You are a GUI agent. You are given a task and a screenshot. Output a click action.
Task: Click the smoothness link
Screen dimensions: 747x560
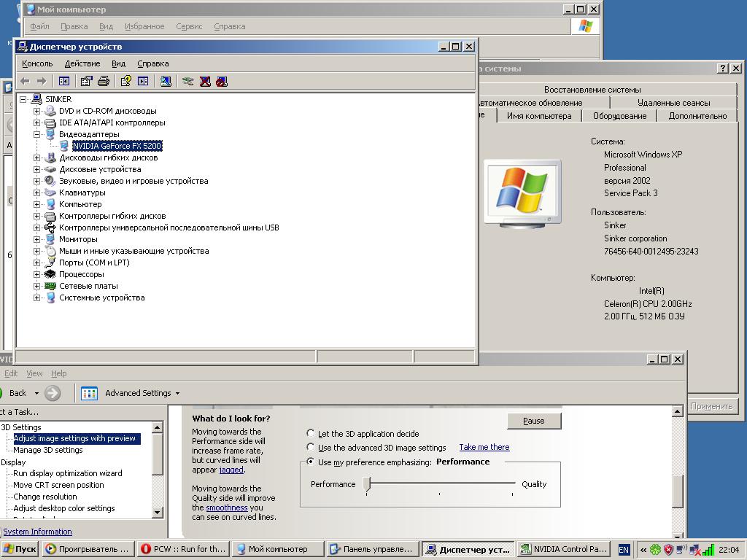coord(227,507)
